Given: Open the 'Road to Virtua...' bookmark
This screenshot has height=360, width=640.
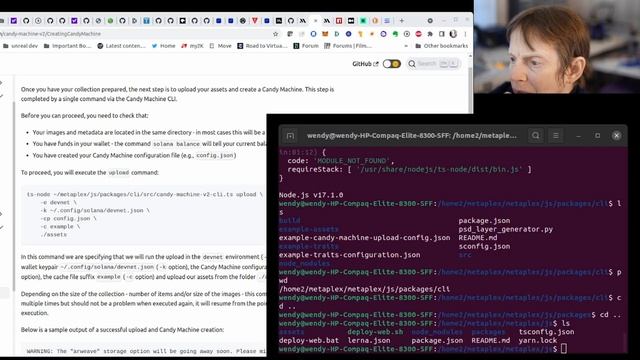Looking at the screenshot, I should [x=262, y=46].
